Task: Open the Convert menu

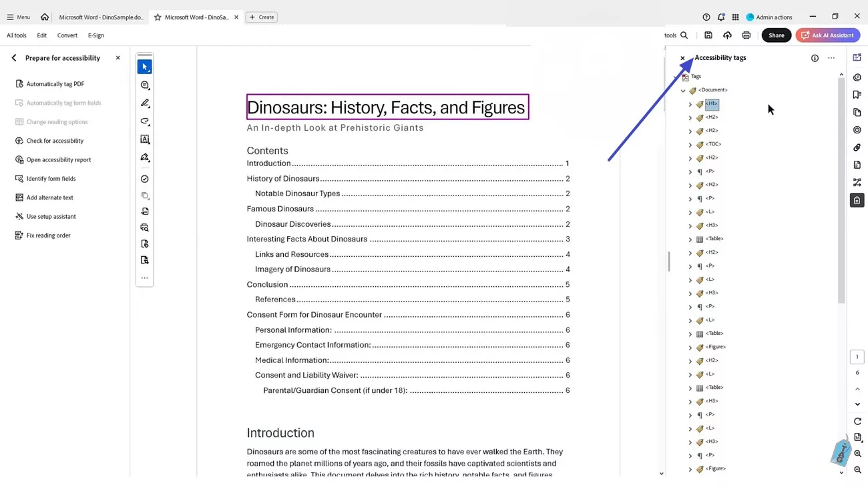Action: [67, 35]
